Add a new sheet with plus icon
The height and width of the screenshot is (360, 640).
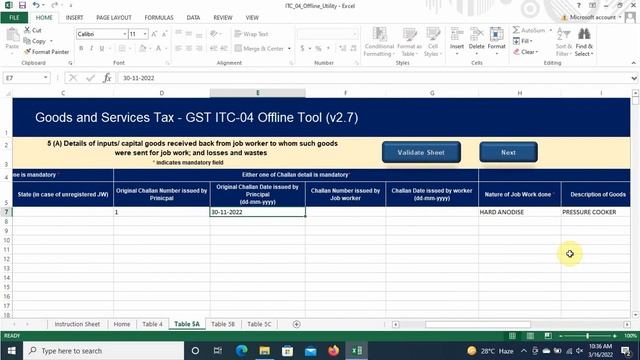(x=297, y=324)
